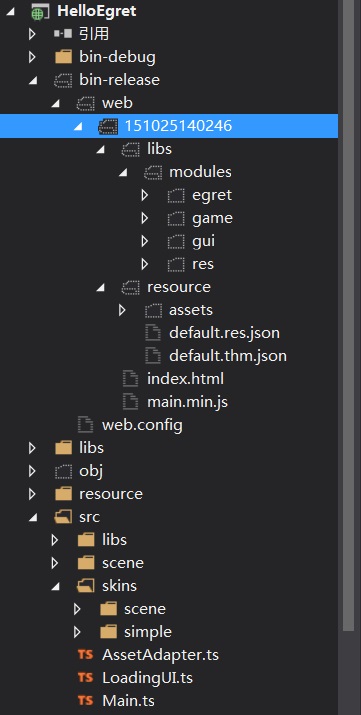The height and width of the screenshot is (715, 361).
Task: Select LoadingUI.ts file name
Action: (x=147, y=678)
